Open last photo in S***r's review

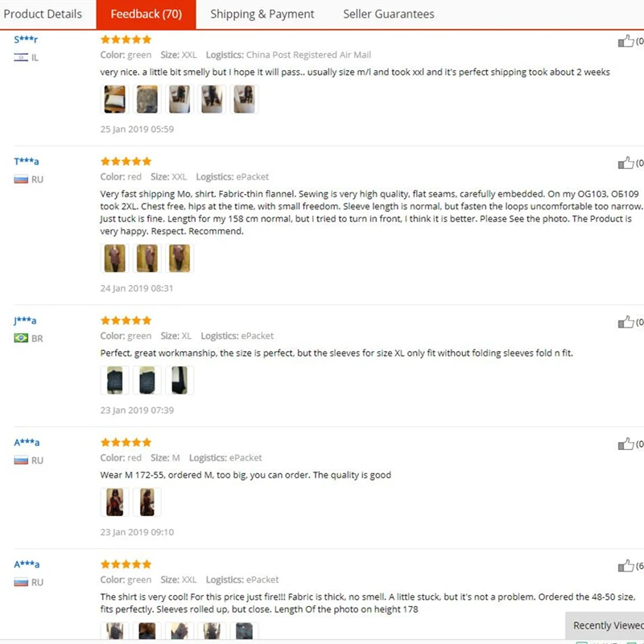pos(244,99)
